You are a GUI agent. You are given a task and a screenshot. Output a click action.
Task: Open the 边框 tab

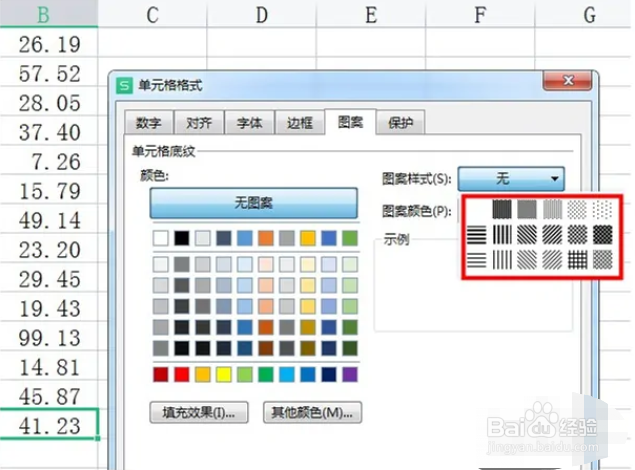tap(300, 122)
